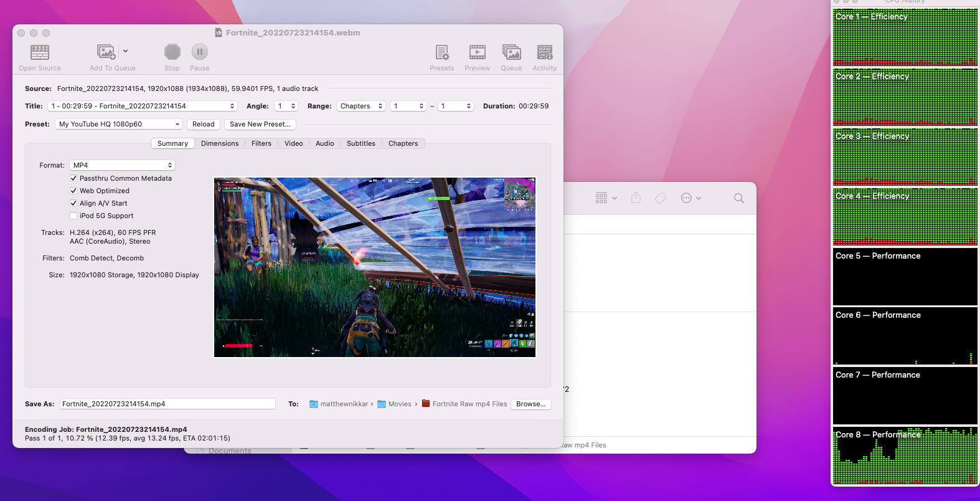980x501 pixels.
Task: Click the Finder Share icon
Action: [x=636, y=198]
